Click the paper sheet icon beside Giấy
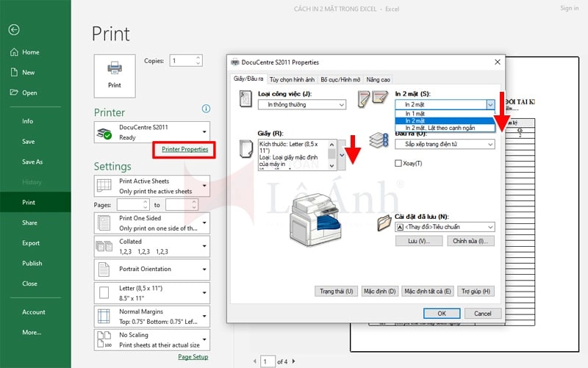Screen dimensions: 588x368 click(x=246, y=148)
